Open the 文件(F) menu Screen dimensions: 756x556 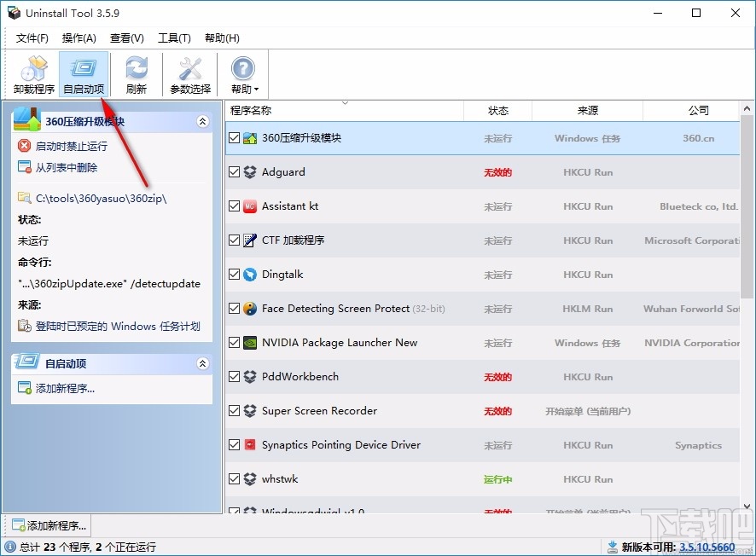(32, 38)
